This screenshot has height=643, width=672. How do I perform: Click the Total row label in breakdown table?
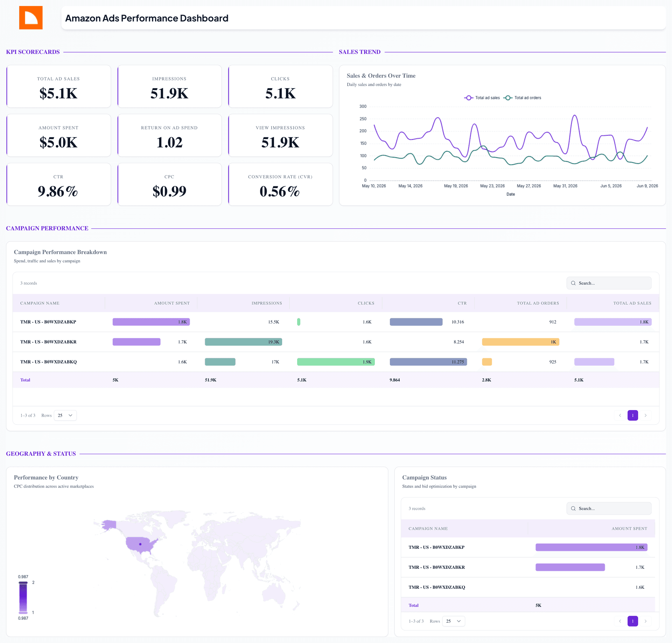(x=25, y=380)
